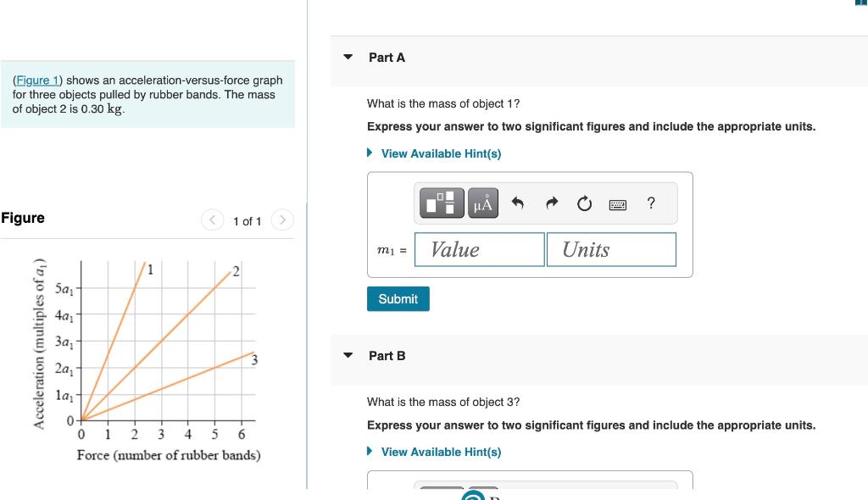
Task: Click the 1 of 1 page indicator
Action: (247, 221)
